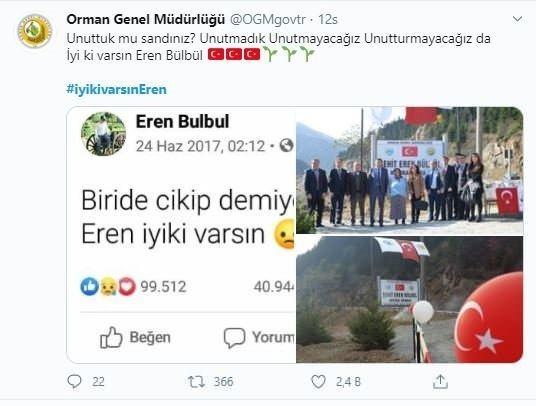Click the Orman Genel Müdürlüğü account name
This screenshot has height=406, width=536.
146,19
